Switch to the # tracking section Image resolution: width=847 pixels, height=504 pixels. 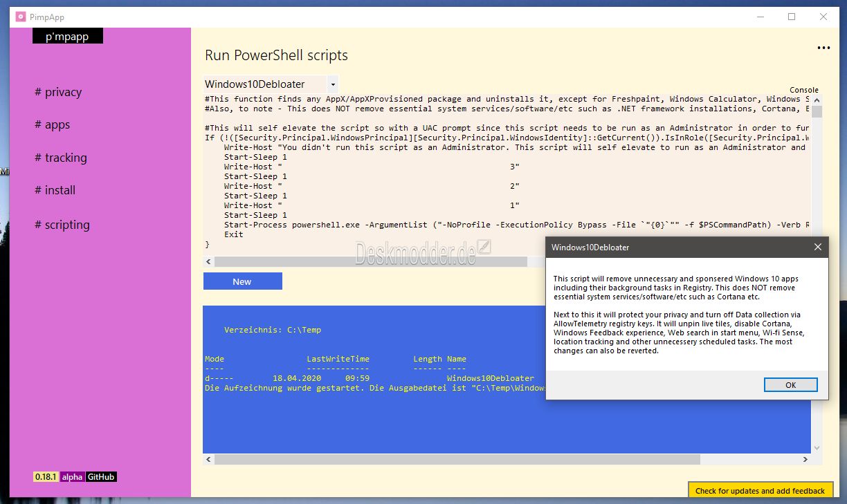coord(61,158)
